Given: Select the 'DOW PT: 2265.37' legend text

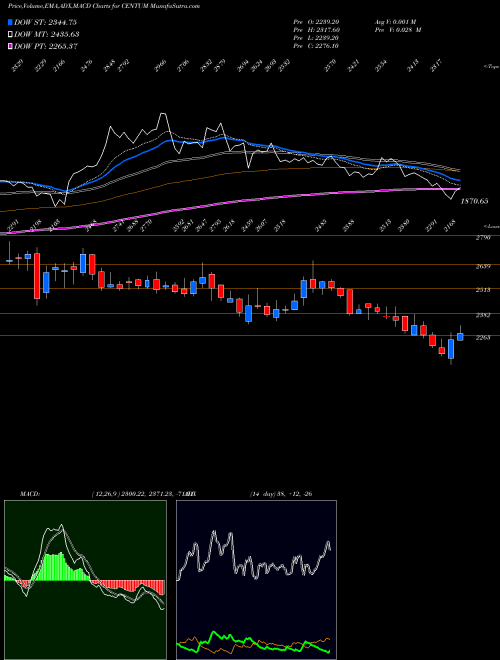Looking at the screenshot, I should pos(45,46).
